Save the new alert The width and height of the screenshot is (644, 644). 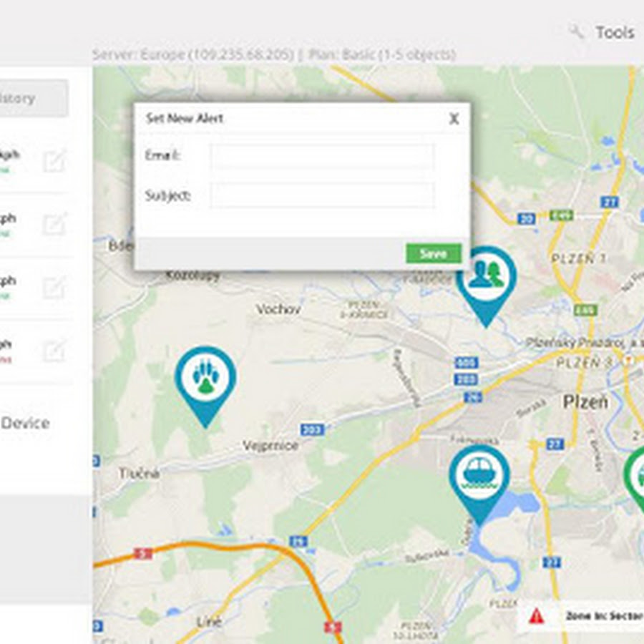pyautogui.click(x=434, y=253)
